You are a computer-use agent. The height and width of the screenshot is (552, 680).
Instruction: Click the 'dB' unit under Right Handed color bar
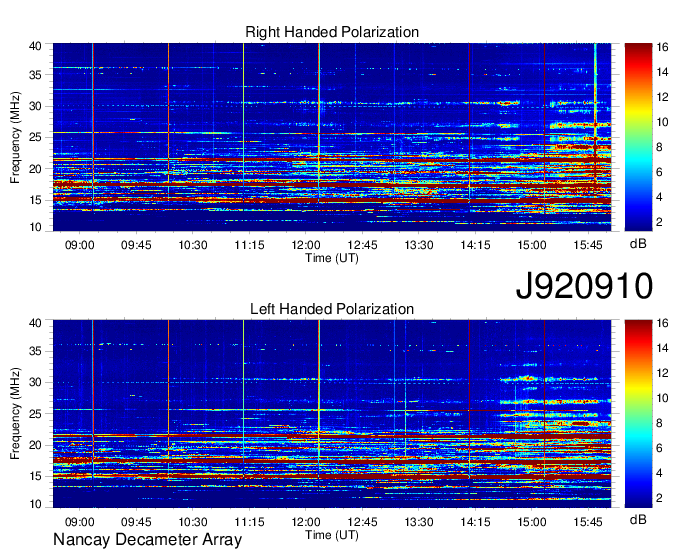click(638, 243)
